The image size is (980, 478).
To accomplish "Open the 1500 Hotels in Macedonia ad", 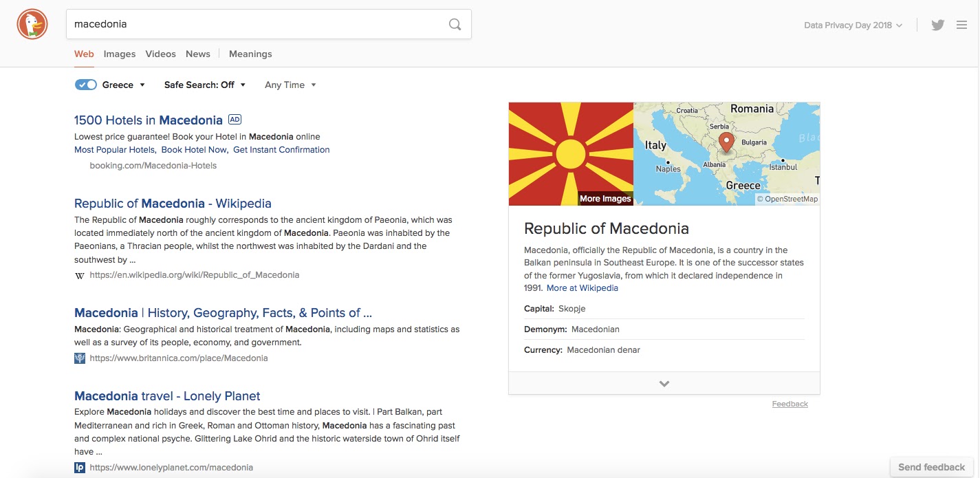I will (x=149, y=120).
